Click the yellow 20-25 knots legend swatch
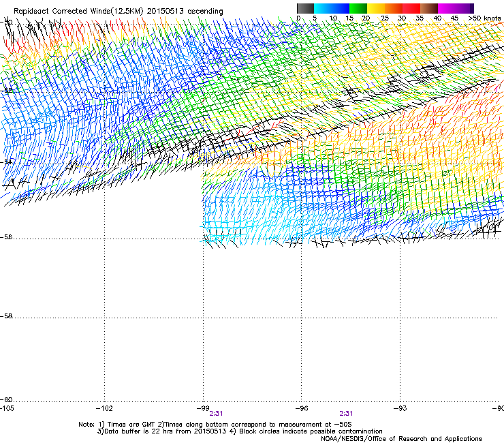 tap(376, 8)
